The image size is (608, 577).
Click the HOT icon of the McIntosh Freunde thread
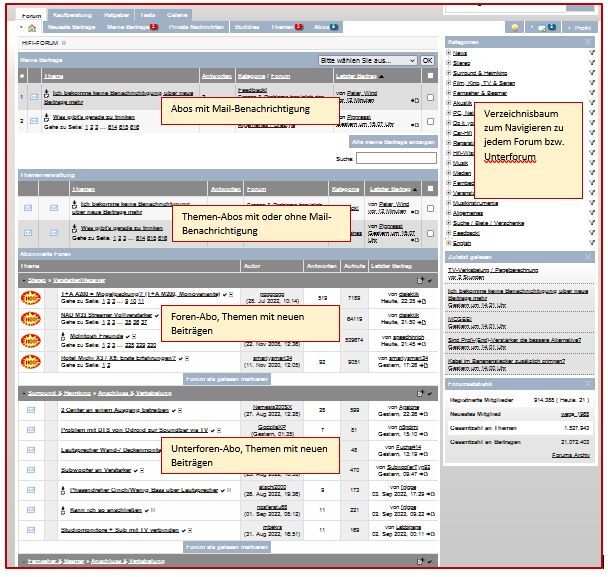tap(31, 340)
